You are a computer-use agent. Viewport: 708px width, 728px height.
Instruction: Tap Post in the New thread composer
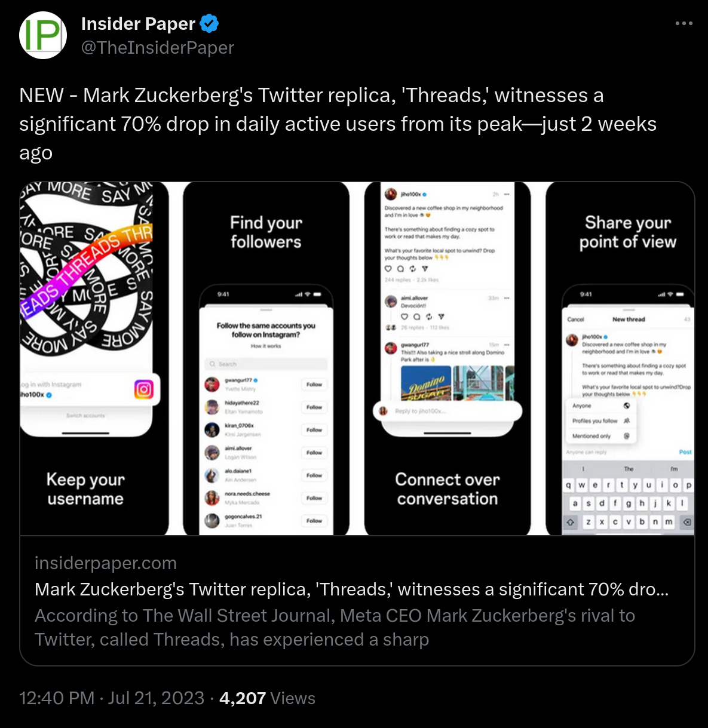pos(685,452)
